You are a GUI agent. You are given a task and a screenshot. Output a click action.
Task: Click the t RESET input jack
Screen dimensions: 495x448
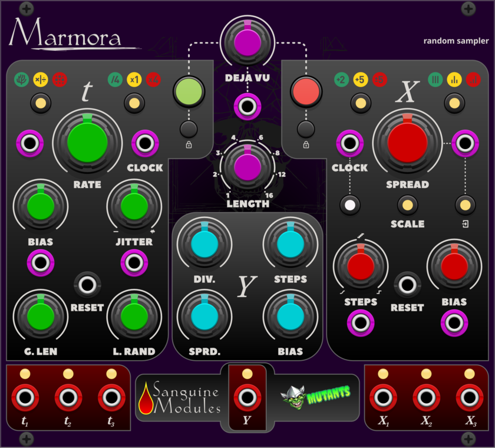coord(87,285)
